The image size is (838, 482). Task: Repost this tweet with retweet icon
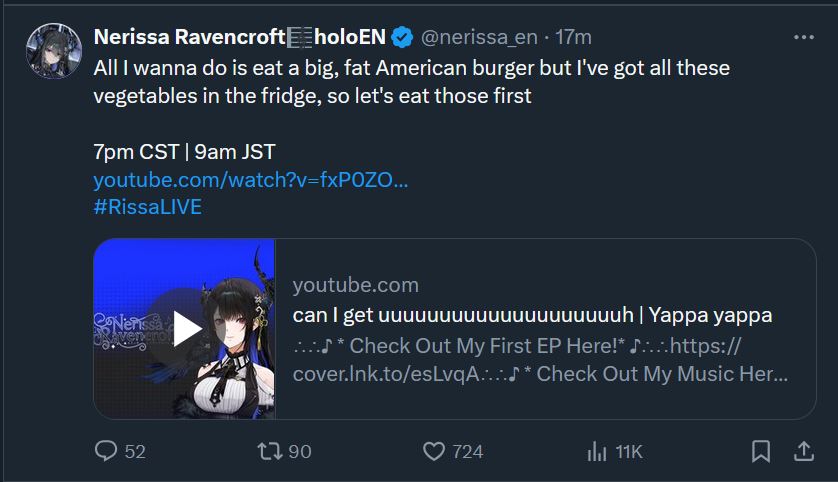(269, 451)
